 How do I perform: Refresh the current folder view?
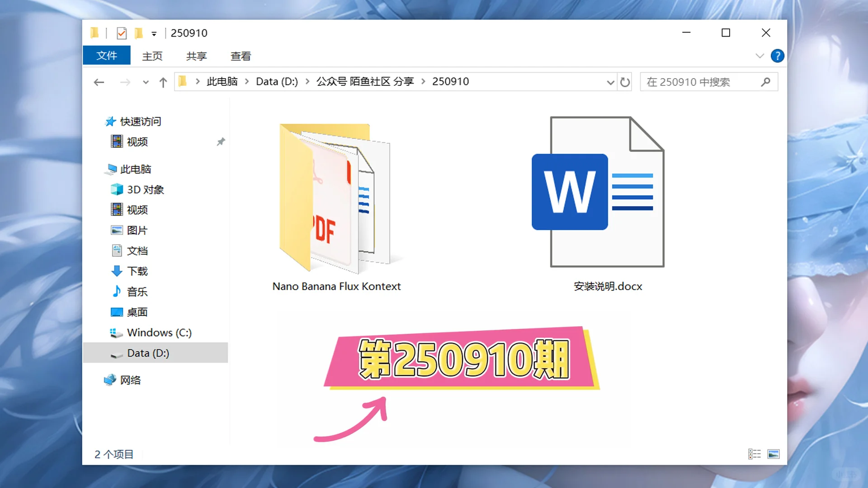tap(625, 82)
